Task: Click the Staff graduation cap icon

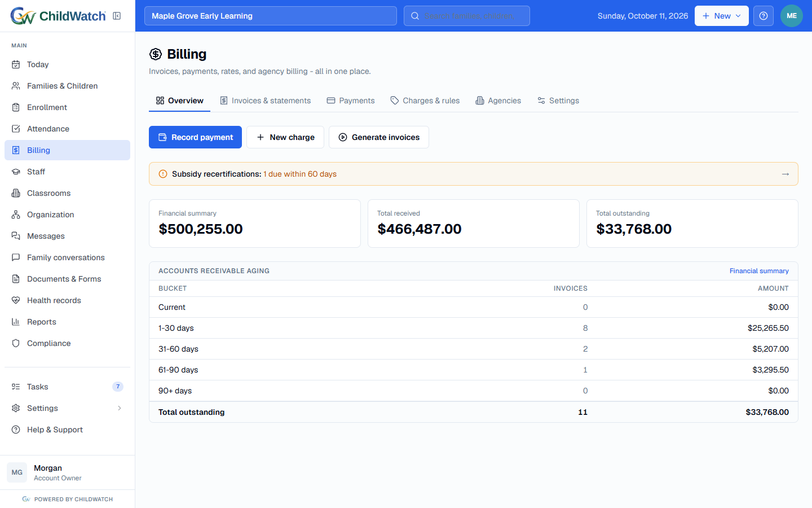Action: [x=16, y=172]
